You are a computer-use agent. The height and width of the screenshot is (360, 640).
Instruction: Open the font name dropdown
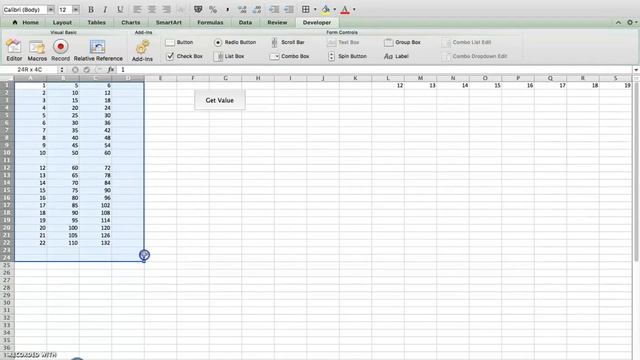(51, 9)
